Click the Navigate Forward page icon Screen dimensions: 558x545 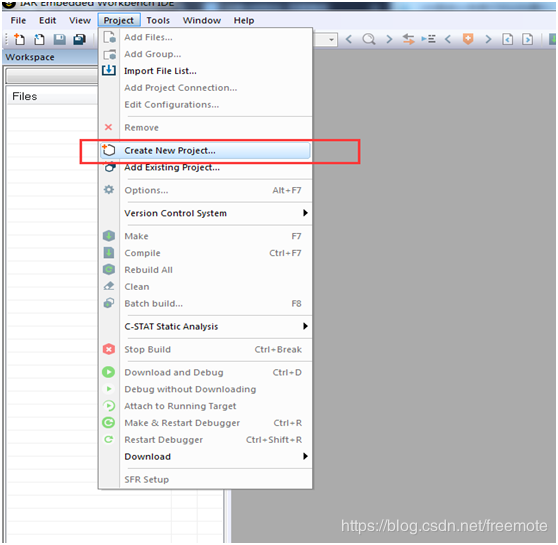527,39
